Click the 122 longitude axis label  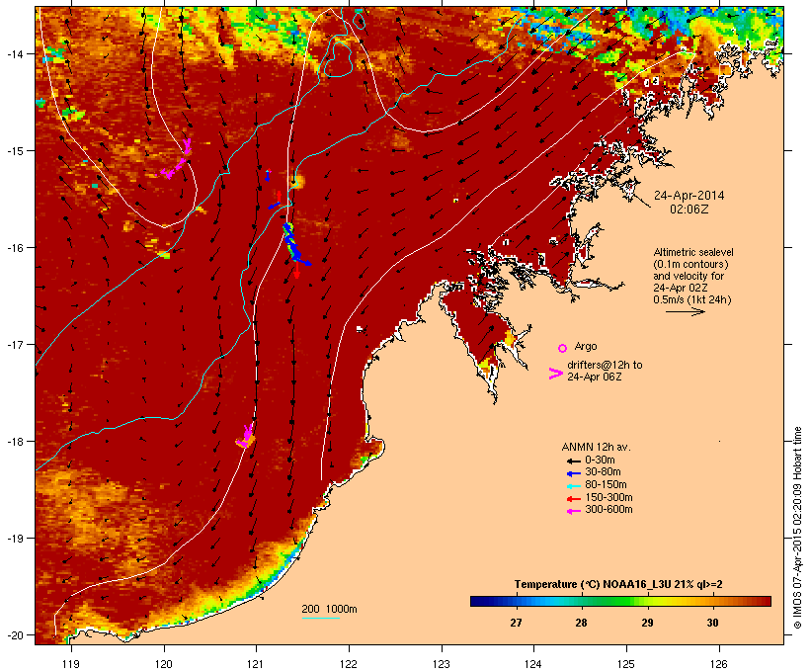[x=349, y=664]
